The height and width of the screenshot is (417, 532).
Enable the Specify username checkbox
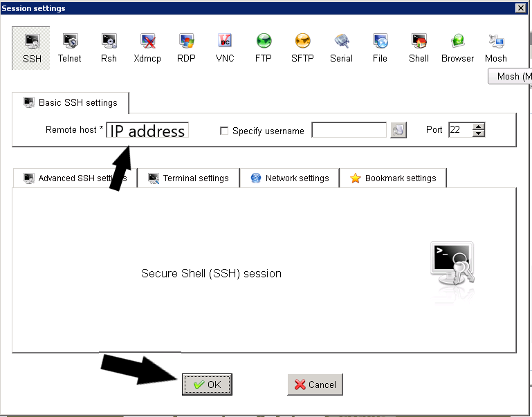(x=224, y=131)
